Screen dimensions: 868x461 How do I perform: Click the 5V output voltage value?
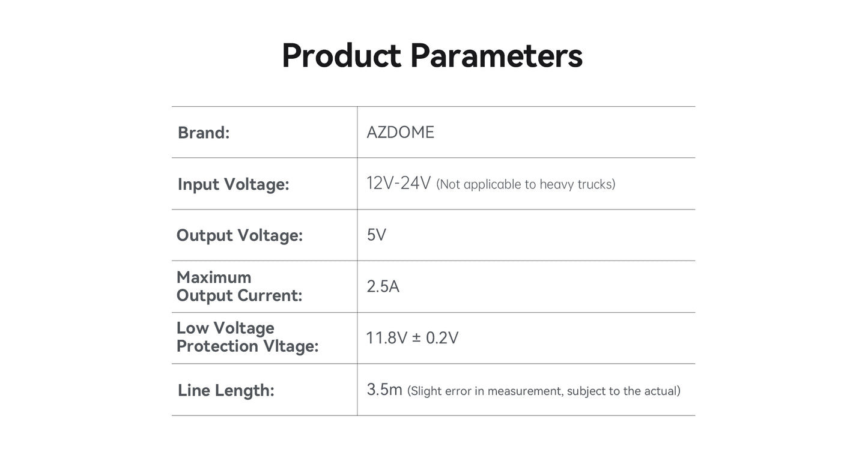coord(377,235)
